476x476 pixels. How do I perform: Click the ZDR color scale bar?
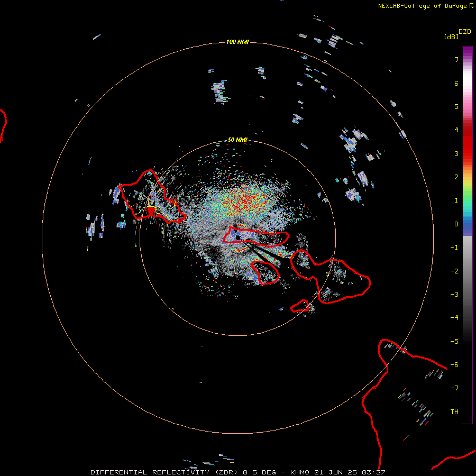[x=467, y=235]
